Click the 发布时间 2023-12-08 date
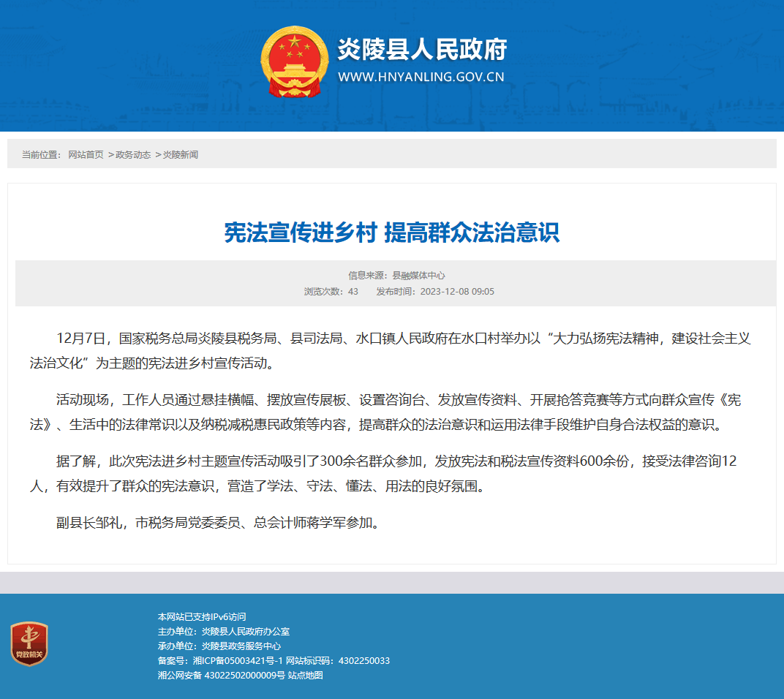 click(x=435, y=292)
